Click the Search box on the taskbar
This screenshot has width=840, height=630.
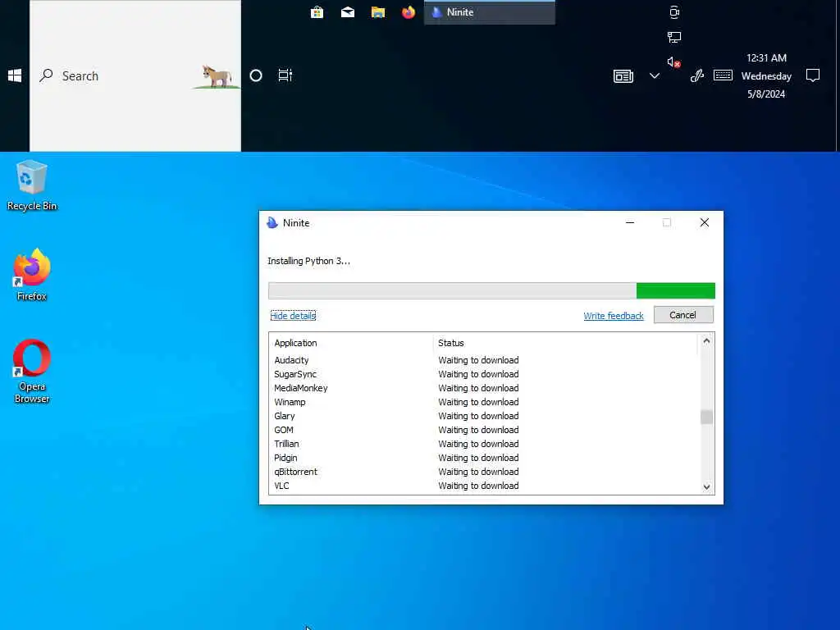tap(135, 75)
